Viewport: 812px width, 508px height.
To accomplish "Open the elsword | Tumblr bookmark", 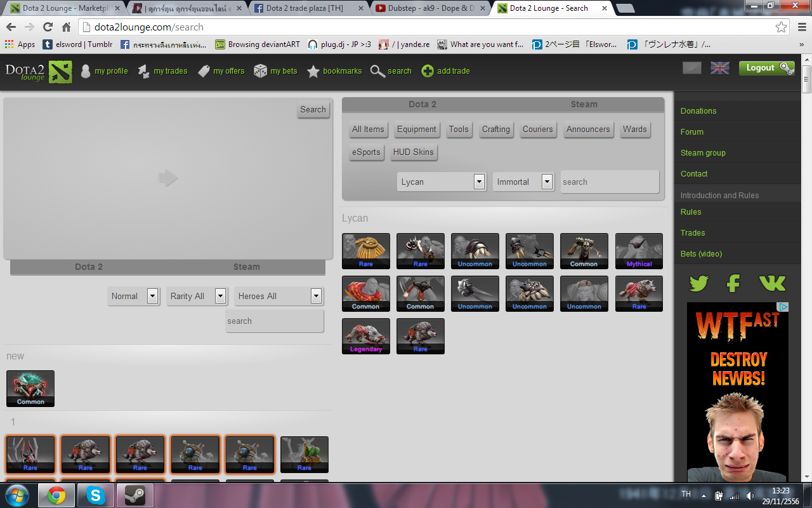I will 77,44.
